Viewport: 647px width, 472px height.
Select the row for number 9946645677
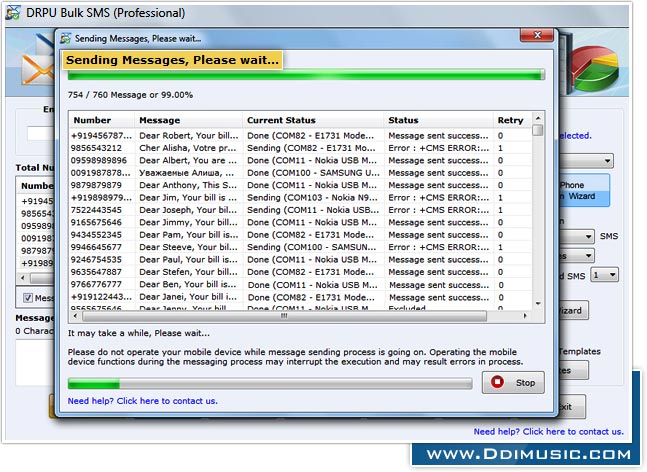point(300,247)
